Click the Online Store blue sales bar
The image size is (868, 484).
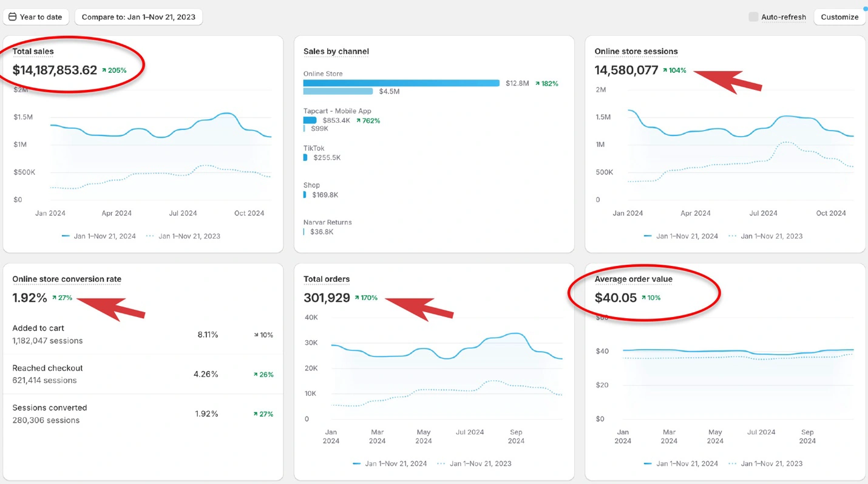pos(401,83)
